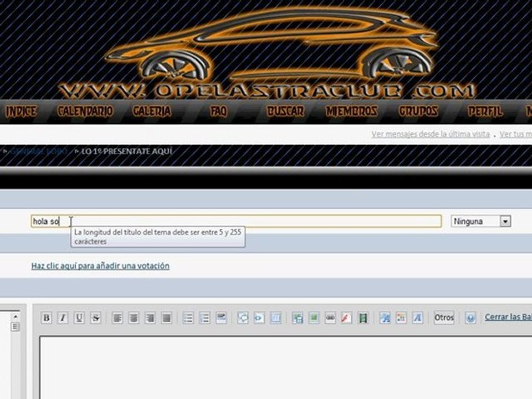Open the CALENDARIO navigation item

coord(85,111)
